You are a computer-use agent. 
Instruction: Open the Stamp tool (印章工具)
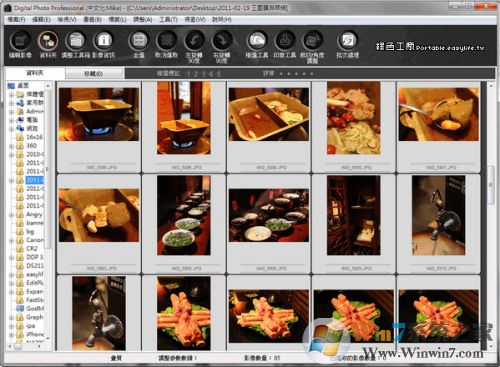pyautogui.click(x=285, y=44)
